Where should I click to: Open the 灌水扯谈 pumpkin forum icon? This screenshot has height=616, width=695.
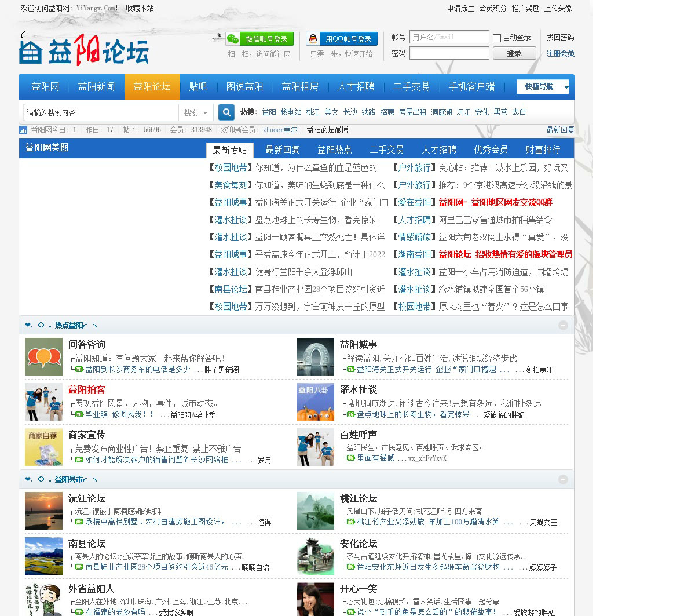[x=315, y=402]
